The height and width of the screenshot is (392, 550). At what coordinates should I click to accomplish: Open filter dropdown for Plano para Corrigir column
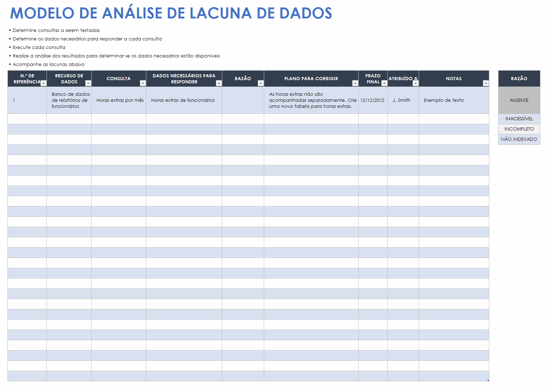pos(355,83)
